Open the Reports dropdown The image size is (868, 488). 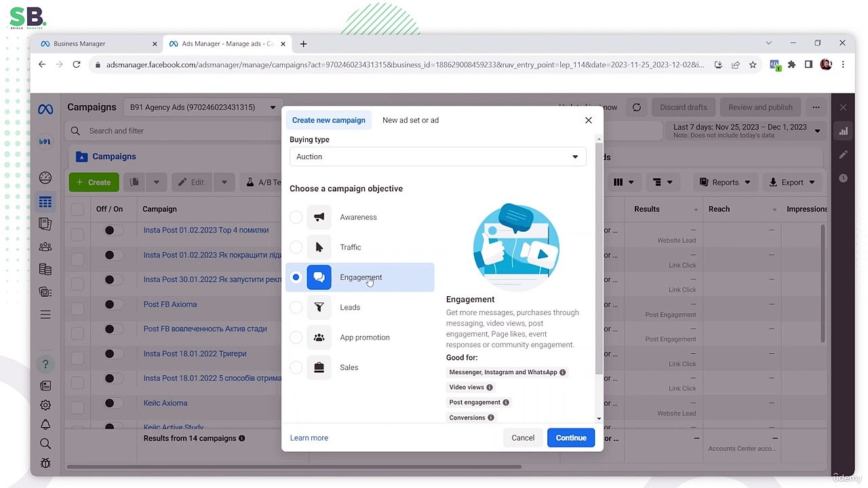coord(725,182)
